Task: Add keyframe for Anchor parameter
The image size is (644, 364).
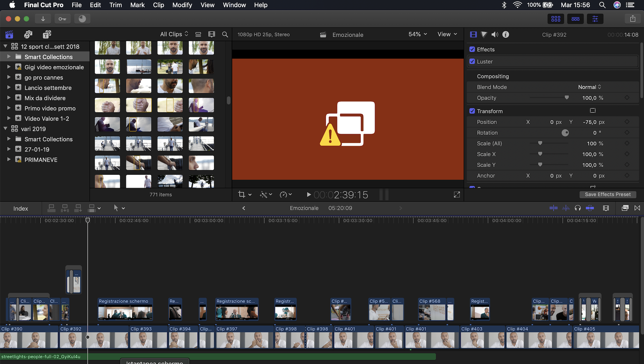Action: pyautogui.click(x=627, y=176)
